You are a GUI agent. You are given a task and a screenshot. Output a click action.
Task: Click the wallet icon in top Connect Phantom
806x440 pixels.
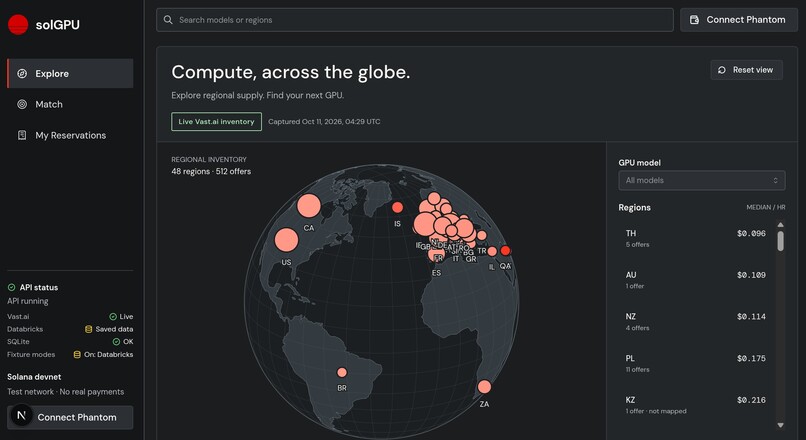coord(694,20)
